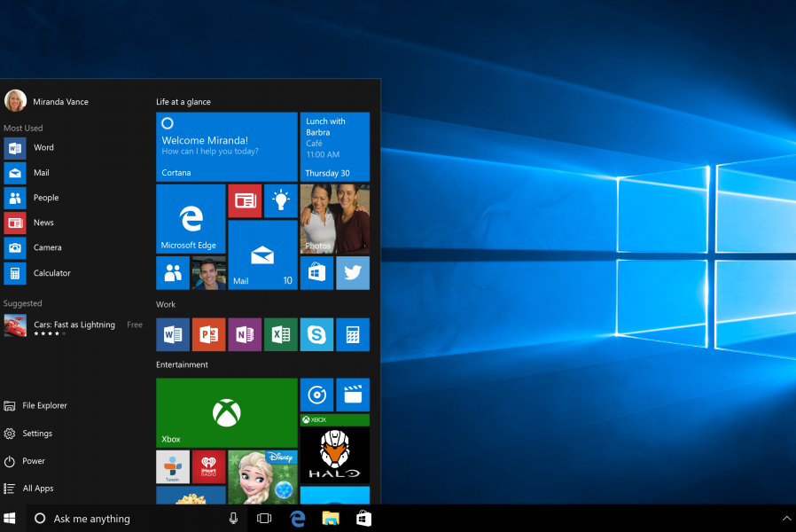This screenshot has height=532, width=796.
Task: Click the microphone icon in search bar
Action: pos(233,519)
